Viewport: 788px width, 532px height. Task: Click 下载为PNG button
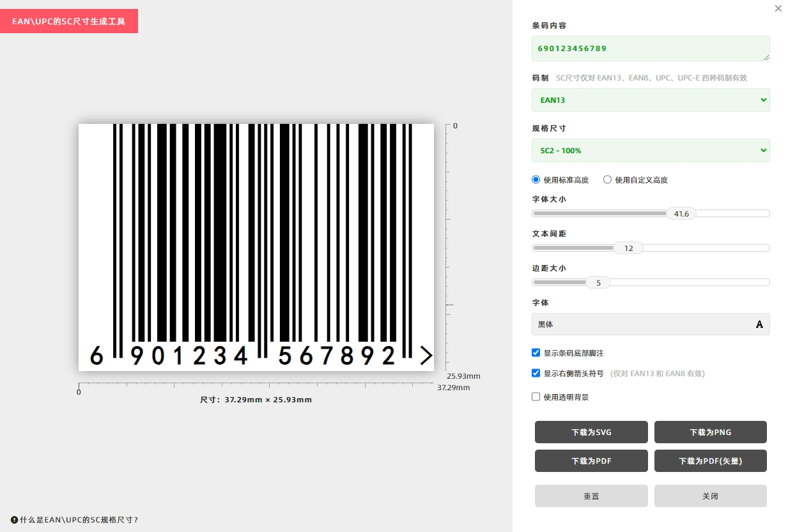click(x=711, y=432)
